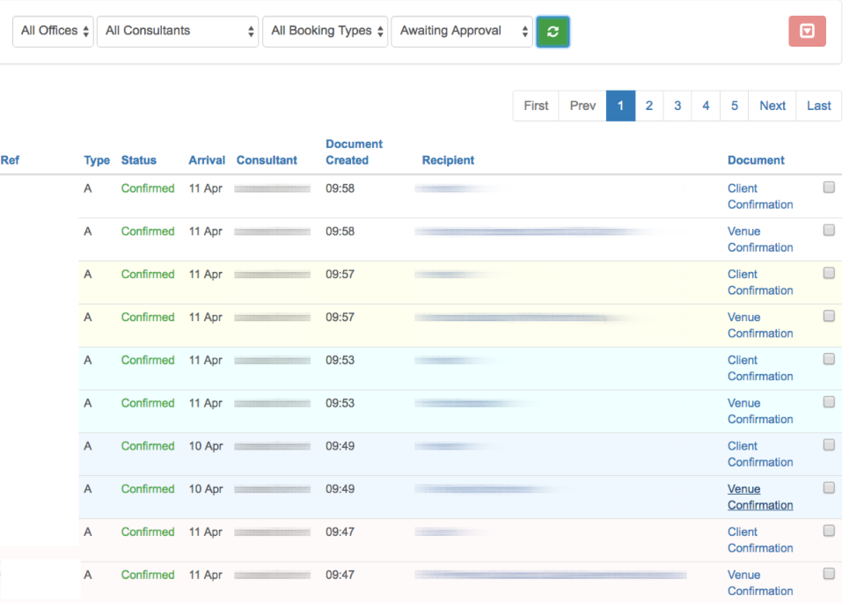Select page 4 in pagination
Screen dimensions: 864x616
click(706, 106)
